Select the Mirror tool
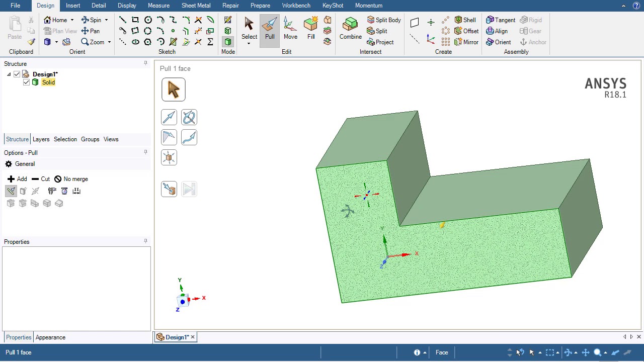Image resolution: width=644 pixels, height=362 pixels. 466,42
